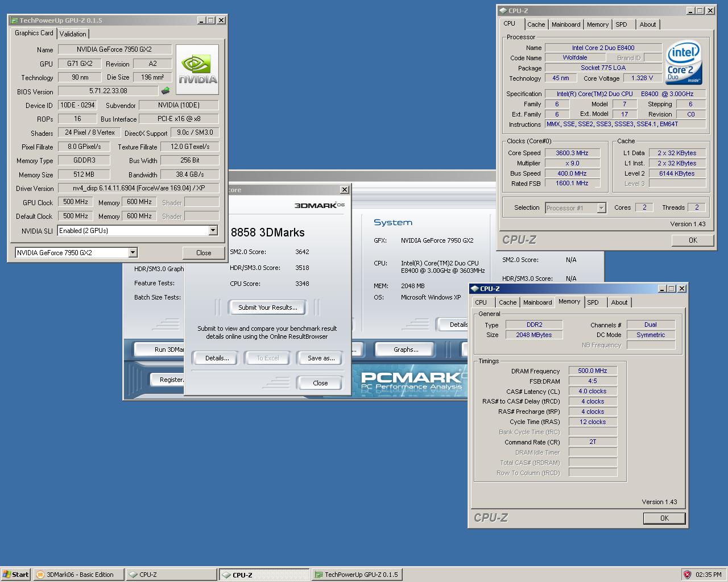Click Run 3DMark button
The image size is (728, 582).
tap(159, 350)
